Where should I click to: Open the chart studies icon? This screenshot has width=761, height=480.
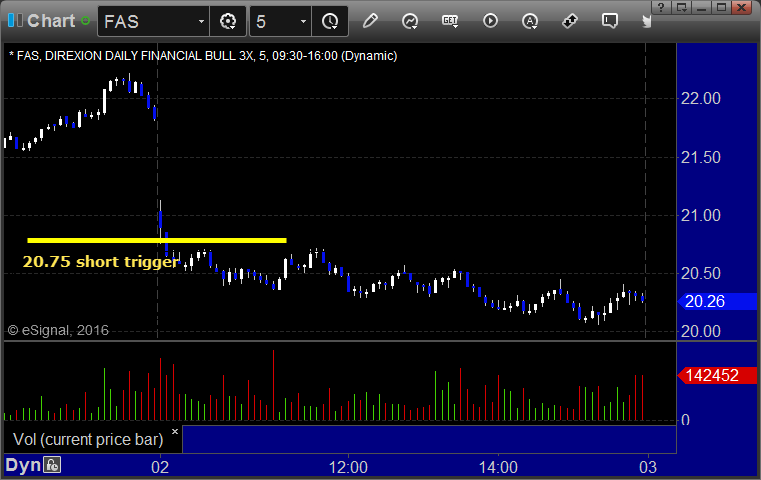tap(410, 21)
